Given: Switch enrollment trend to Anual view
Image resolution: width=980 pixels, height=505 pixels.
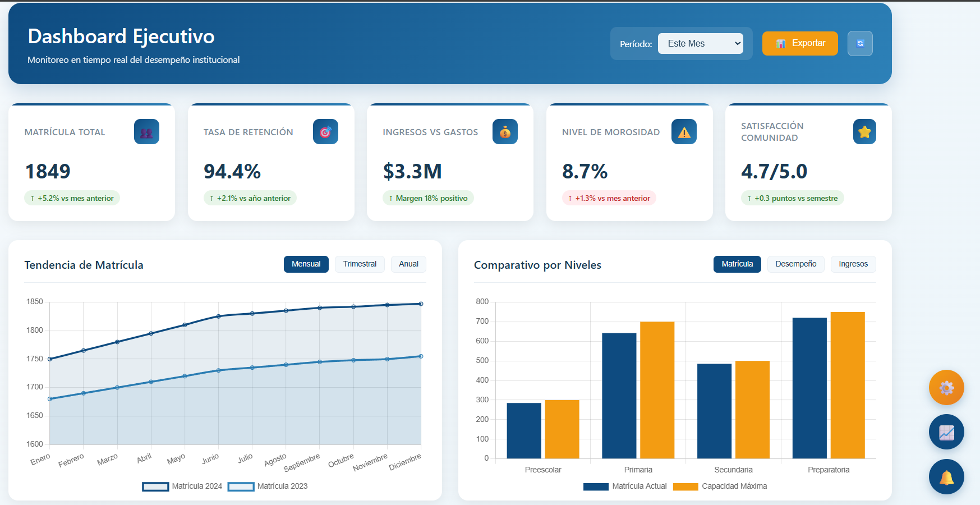Looking at the screenshot, I should pyautogui.click(x=408, y=264).
